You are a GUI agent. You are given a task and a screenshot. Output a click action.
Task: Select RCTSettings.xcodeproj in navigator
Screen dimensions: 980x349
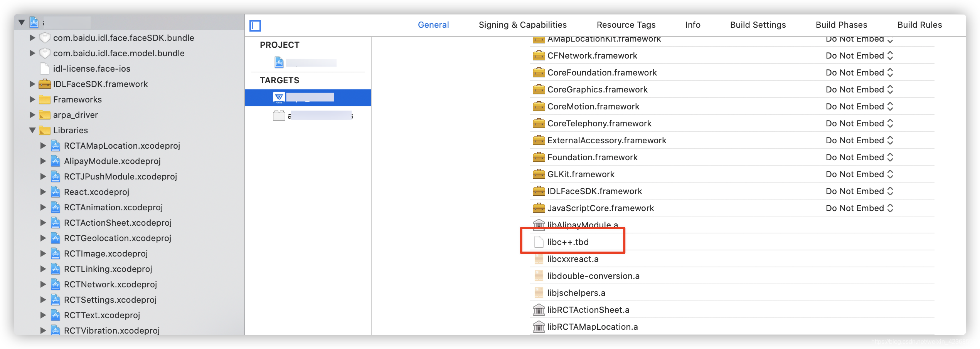click(x=110, y=300)
